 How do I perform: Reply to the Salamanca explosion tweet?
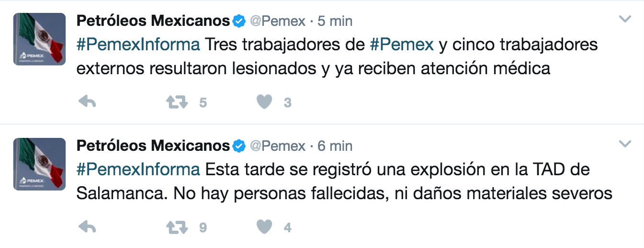[87, 227]
